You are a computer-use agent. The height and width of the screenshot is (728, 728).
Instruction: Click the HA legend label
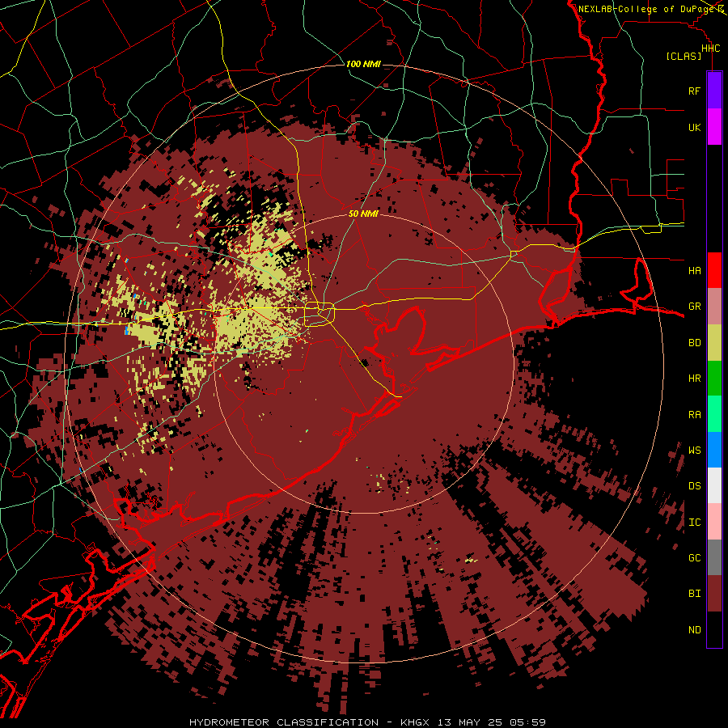[694, 270]
